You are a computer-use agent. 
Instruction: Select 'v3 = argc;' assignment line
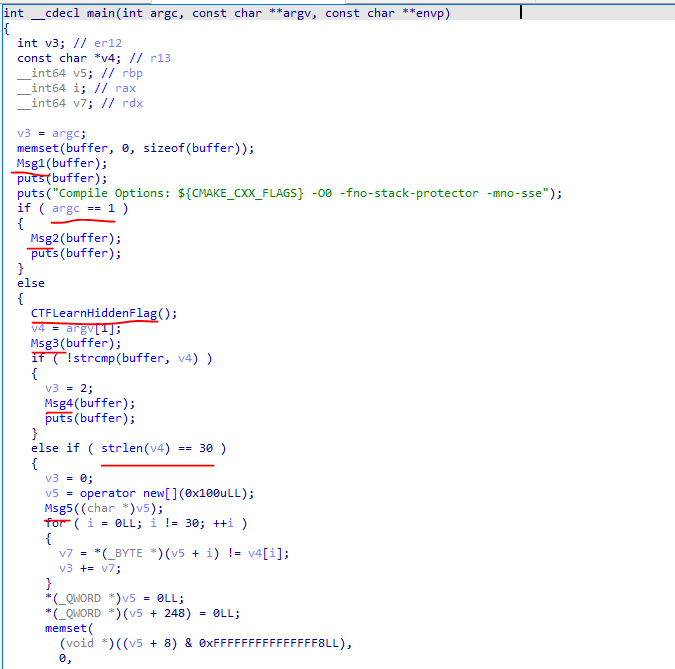52,133
